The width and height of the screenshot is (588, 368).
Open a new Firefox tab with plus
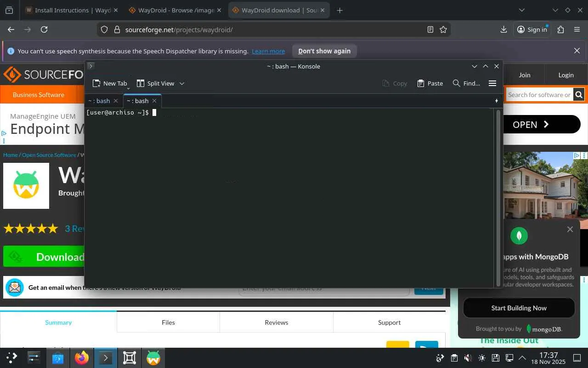pos(340,10)
